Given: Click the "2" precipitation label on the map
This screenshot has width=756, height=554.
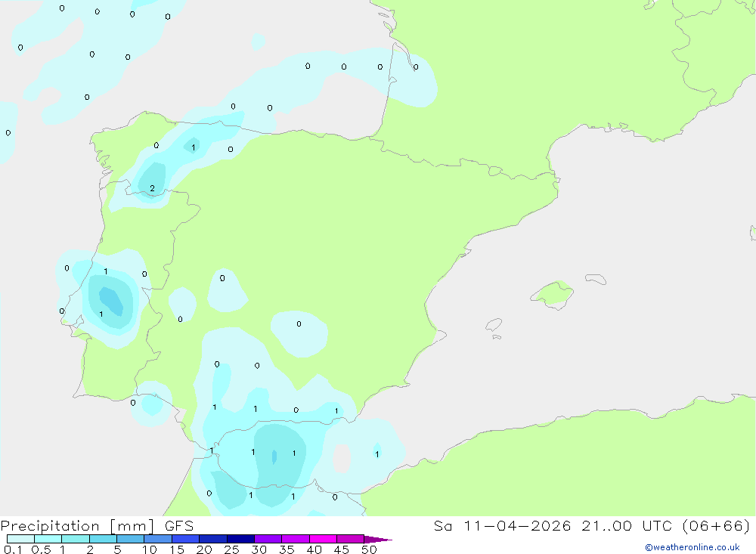Looking at the screenshot, I should click(153, 188).
